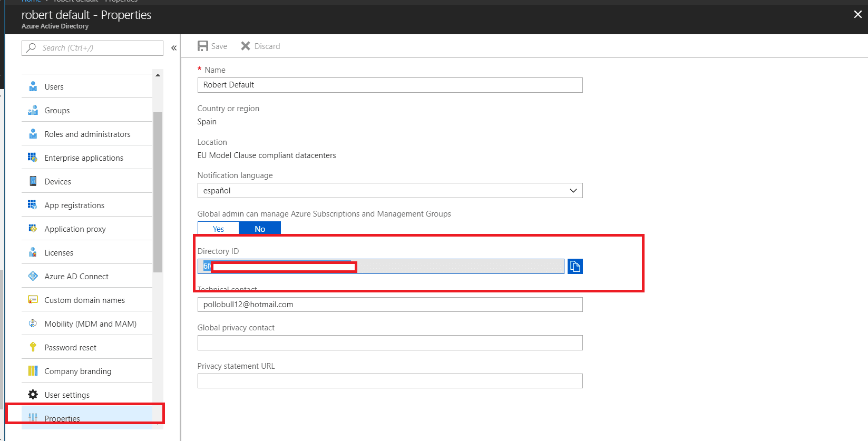
Task: Click the sidebar scrollbar up arrow
Action: pyautogui.click(x=158, y=75)
